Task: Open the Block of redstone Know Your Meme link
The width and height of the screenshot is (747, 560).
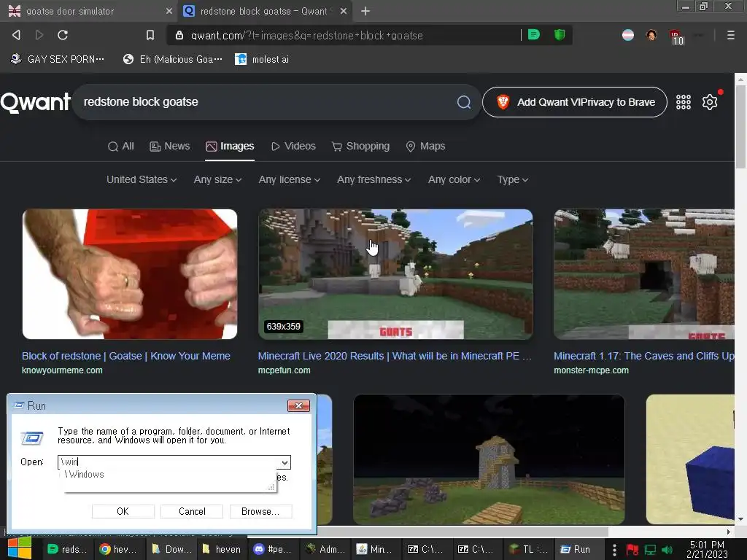Action: (126, 356)
